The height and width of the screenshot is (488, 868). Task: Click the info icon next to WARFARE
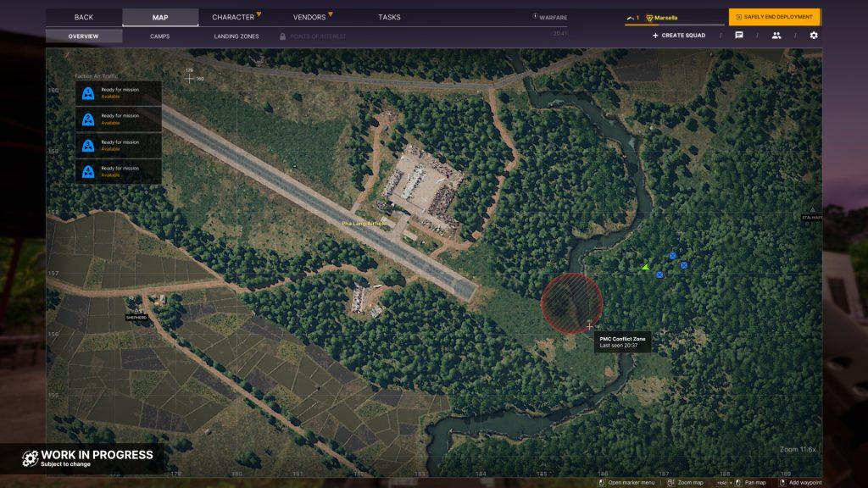tap(535, 15)
